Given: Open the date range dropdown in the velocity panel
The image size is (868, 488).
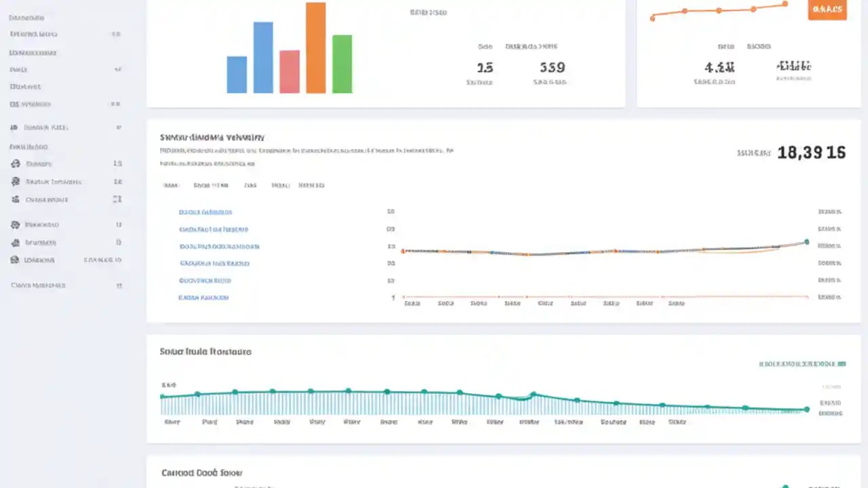Looking at the screenshot, I should [210, 185].
